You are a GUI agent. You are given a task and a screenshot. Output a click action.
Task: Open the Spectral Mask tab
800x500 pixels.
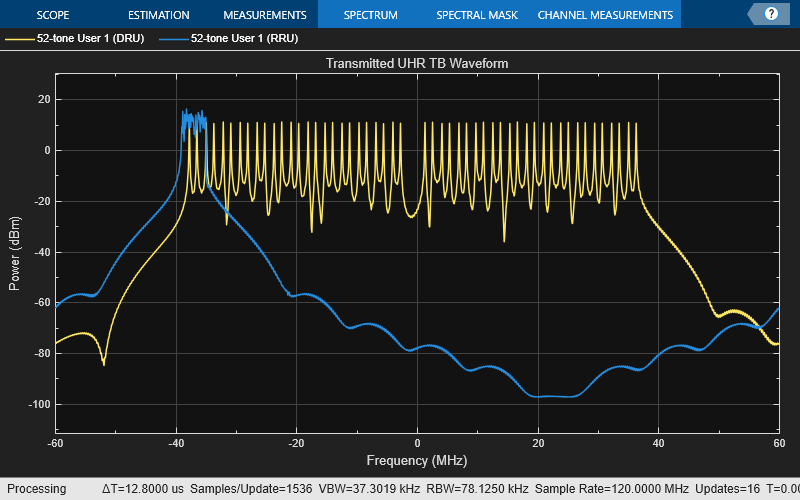click(475, 15)
